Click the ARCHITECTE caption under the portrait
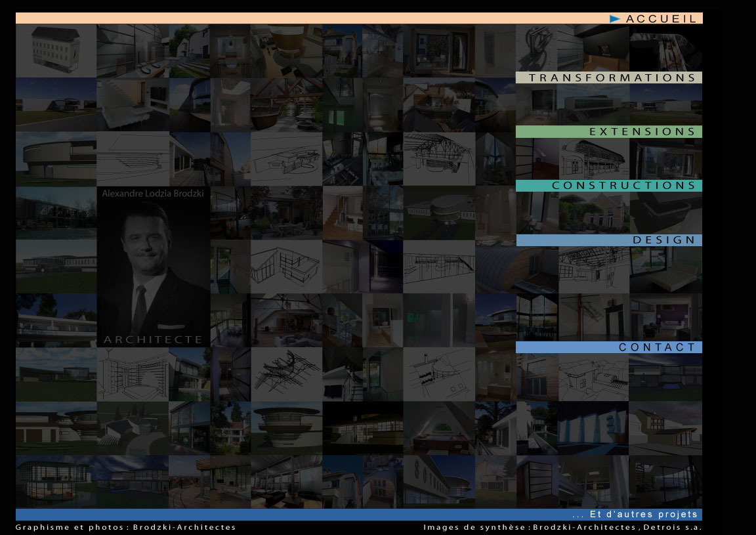The width and height of the screenshot is (756, 535). [x=153, y=339]
